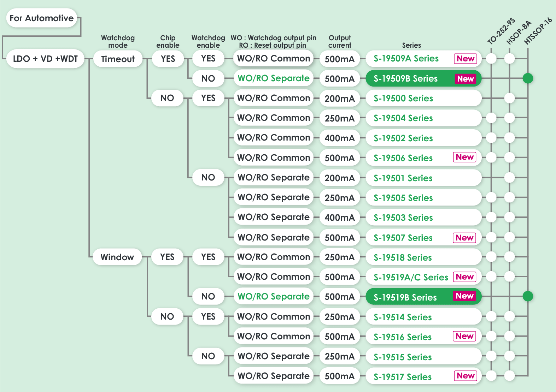
Task: Click the New badge on the S-19507 row
Action: 464,238
